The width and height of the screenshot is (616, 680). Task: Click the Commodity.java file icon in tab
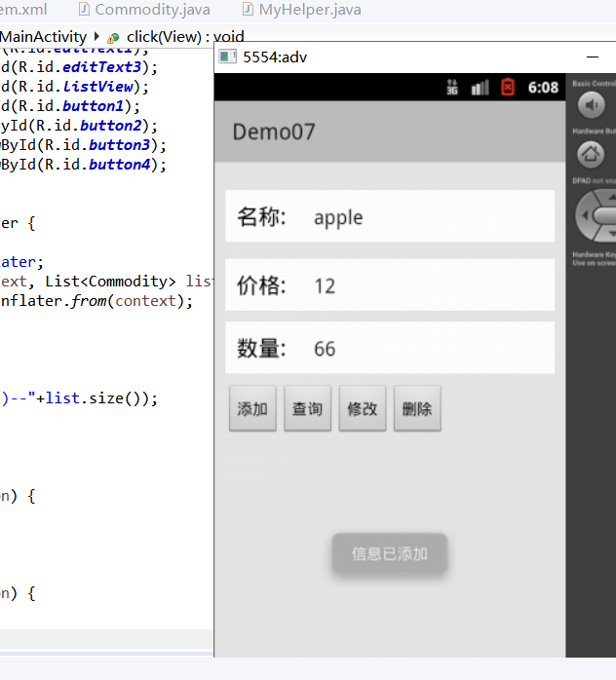[84, 9]
